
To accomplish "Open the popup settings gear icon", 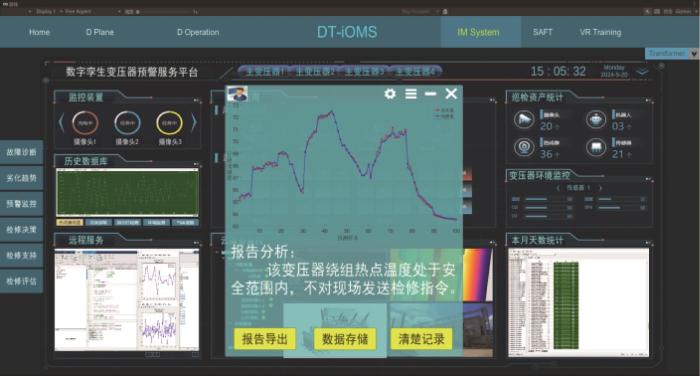I will pyautogui.click(x=390, y=94).
